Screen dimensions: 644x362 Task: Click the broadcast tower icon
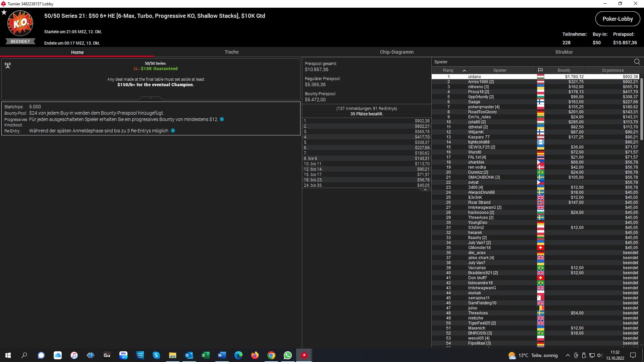pyautogui.click(x=8, y=65)
